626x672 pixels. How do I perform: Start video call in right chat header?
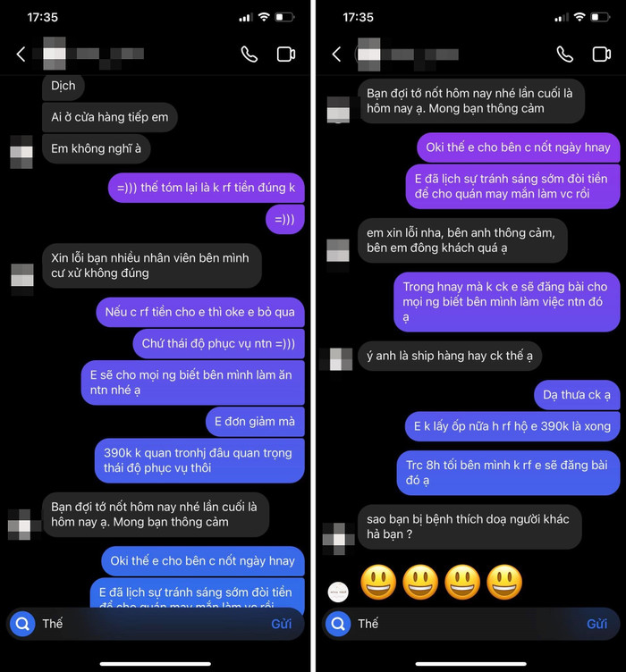[602, 55]
